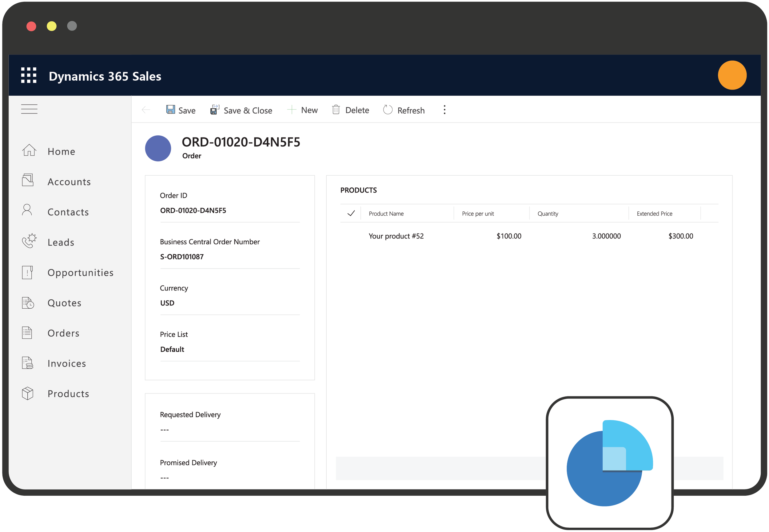This screenshot has width=769, height=532.
Task: Open Products label in the sidebar
Action: [x=69, y=394]
